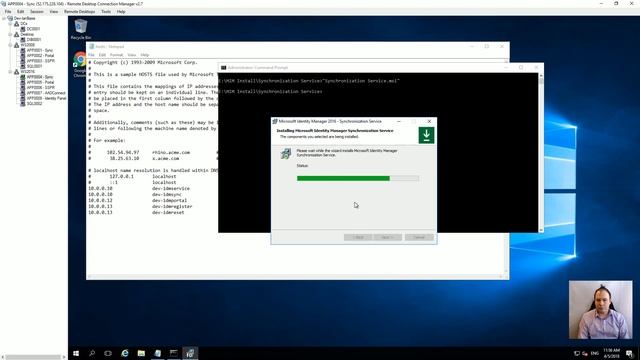The height and width of the screenshot is (360, 640).
Task: Select APP0001 - Sync server
Action: [40, 50]
